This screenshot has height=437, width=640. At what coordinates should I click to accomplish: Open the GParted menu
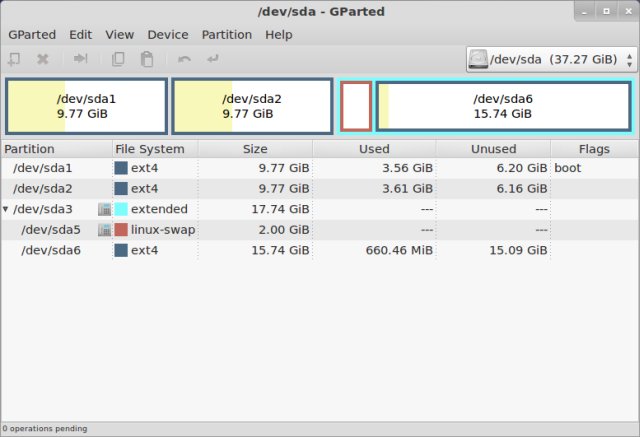click(32, 35)
